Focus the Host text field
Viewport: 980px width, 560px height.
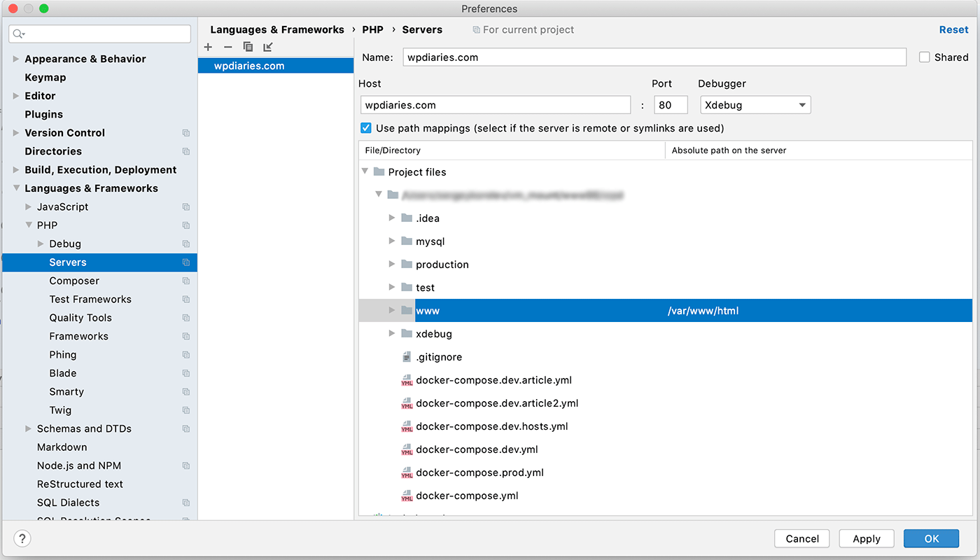496,105
